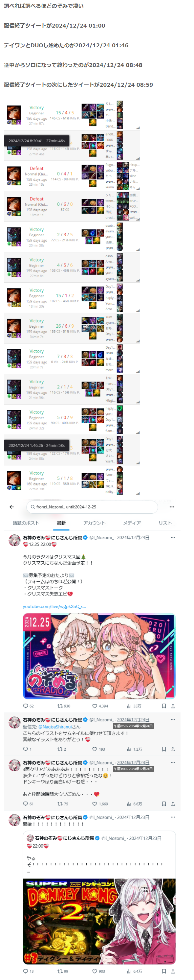Click the search field with from:I_Nozomi_ query
Viewport: 194px width, 980px height.
tap(92, 507)
